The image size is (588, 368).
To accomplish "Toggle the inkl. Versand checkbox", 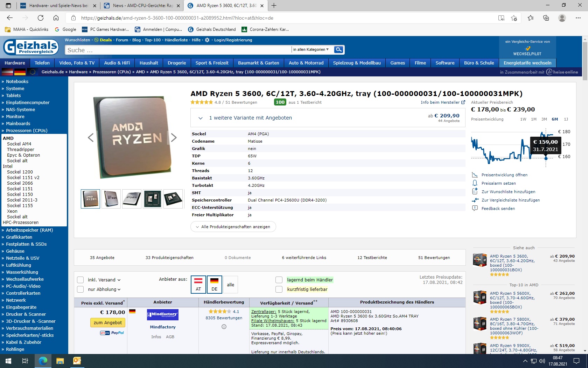I will [80, 280].
